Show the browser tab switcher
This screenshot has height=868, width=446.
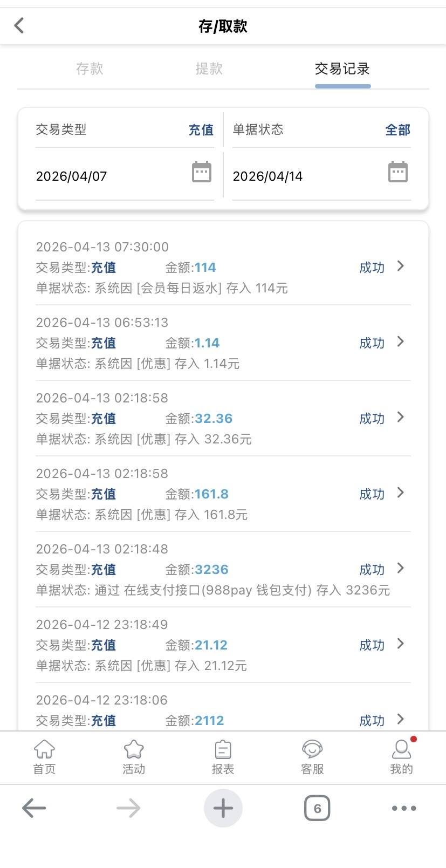click(x=317, y=808)
